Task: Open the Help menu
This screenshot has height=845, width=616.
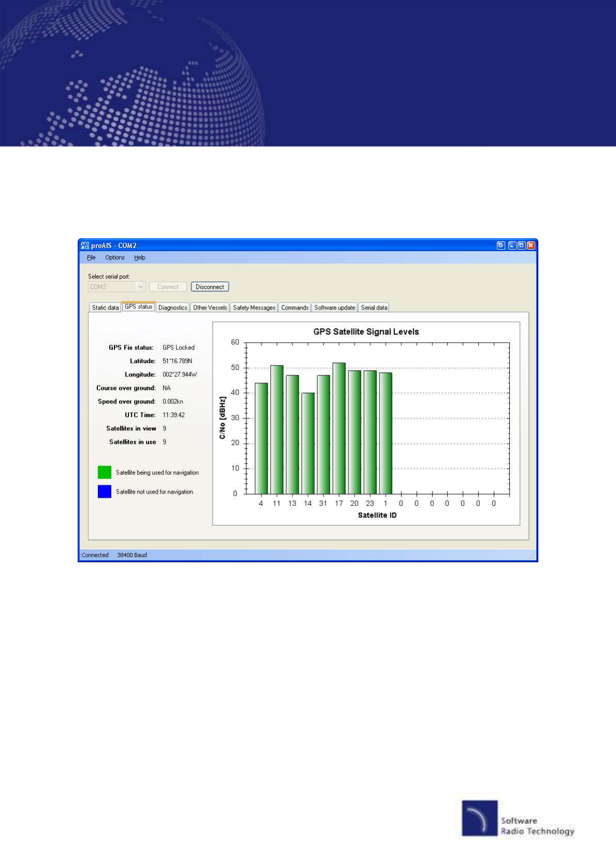Action: point(140,257)
